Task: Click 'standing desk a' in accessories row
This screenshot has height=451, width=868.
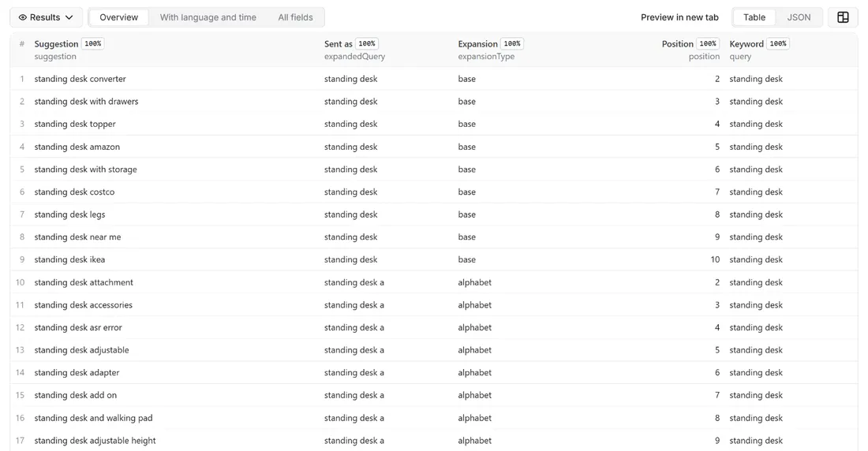Action: (x=354, y=305)
